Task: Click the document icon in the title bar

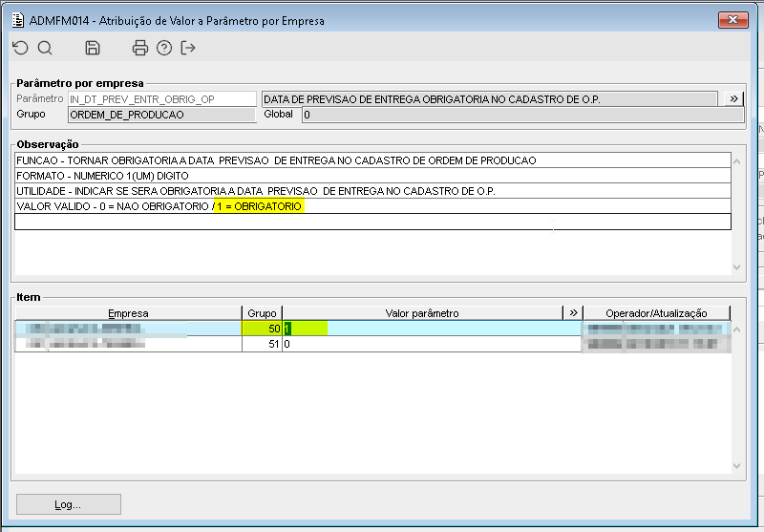Action: pyautogui.click(x=18, y=20)
